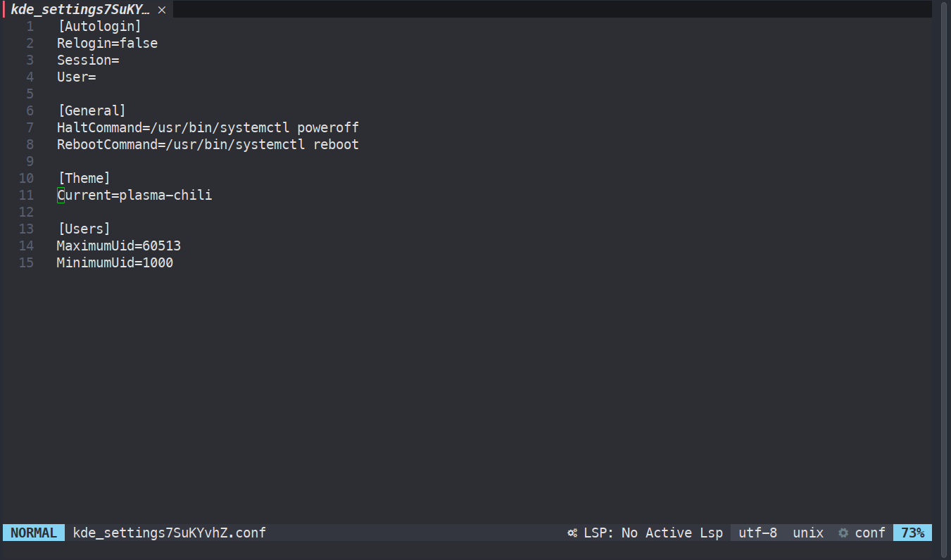Click the 73% position indicator

click(x=912, y=533)
